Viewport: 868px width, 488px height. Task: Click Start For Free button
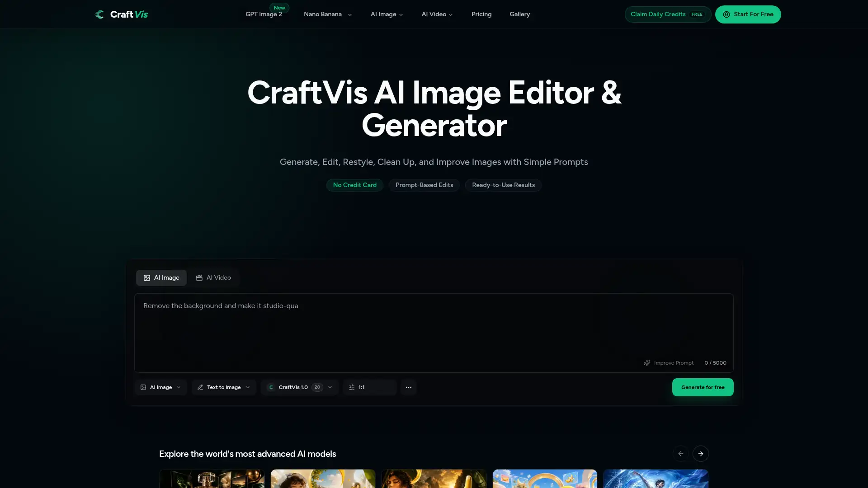(x=748, y=14)
